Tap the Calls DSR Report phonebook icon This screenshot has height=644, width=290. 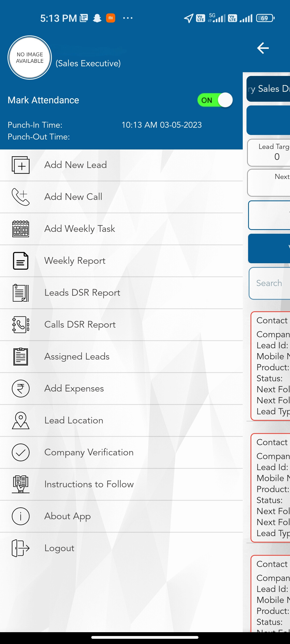point(21,325)
